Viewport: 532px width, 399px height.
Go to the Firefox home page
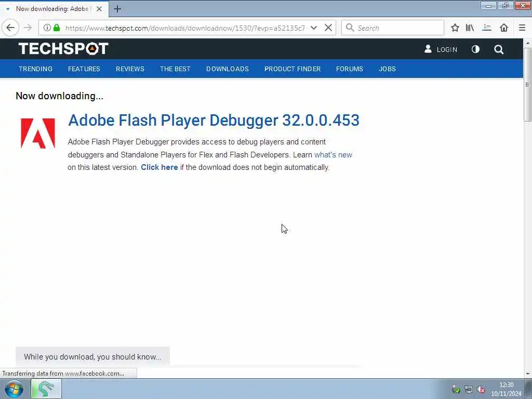[504, 28]
